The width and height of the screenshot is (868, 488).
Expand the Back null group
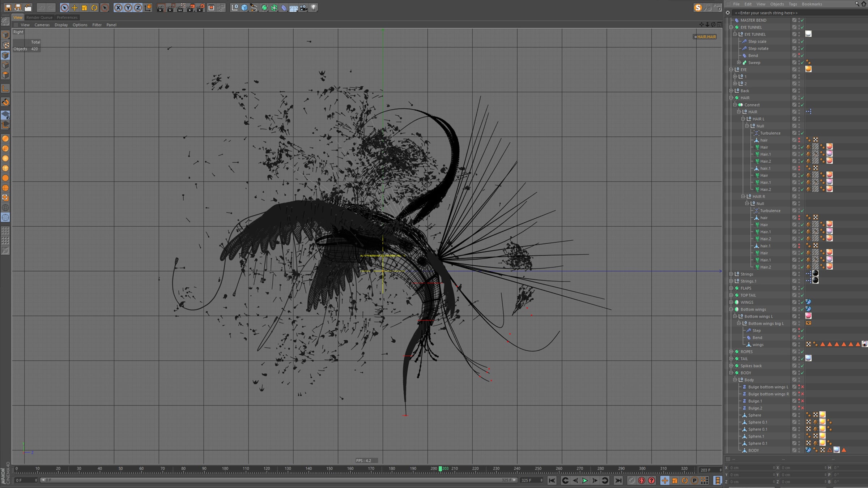731,91
